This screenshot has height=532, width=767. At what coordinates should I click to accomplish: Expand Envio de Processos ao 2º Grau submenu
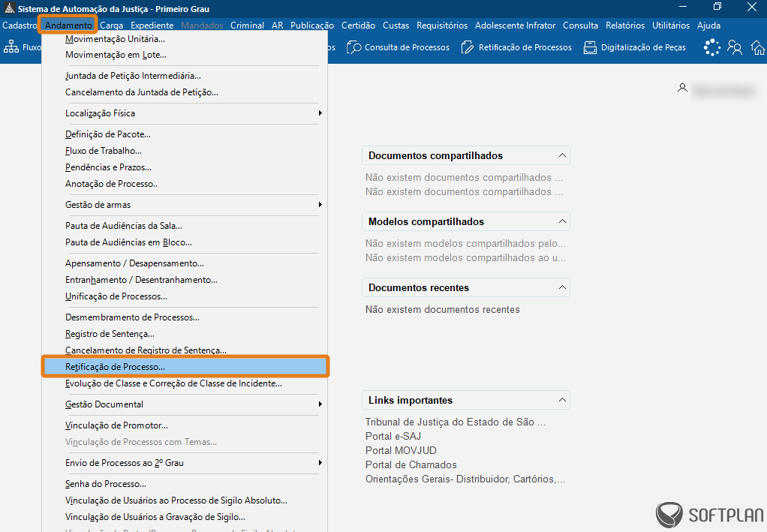[185, 462]
